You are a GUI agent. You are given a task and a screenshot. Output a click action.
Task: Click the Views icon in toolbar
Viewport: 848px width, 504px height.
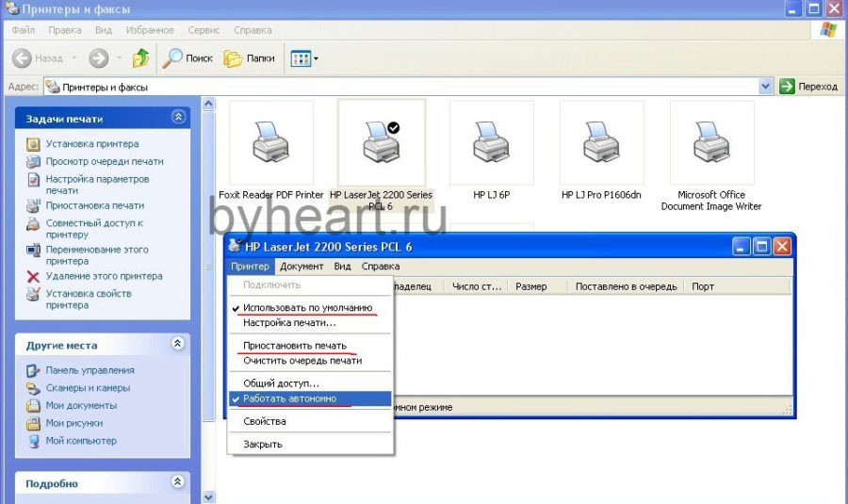(301, 58)
